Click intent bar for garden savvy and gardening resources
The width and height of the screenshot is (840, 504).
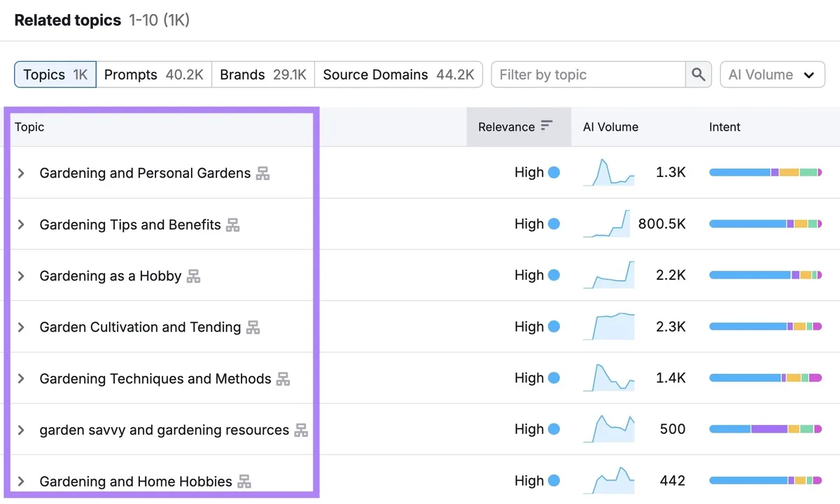(x=766, y=429)
